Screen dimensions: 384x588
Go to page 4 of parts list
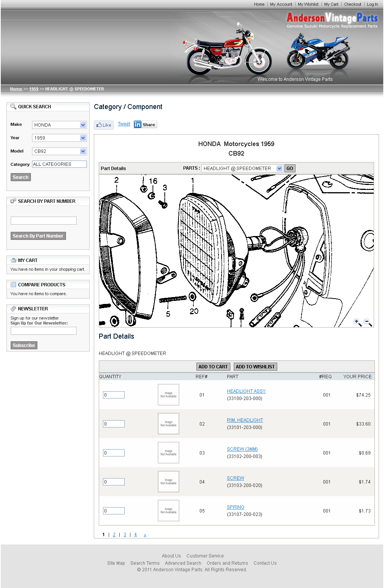(x=135, y=535)
